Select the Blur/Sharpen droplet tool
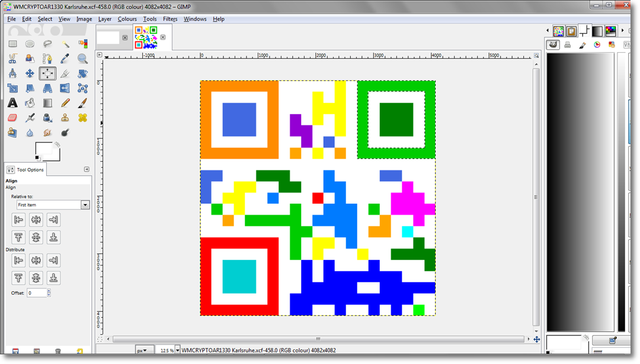This screenshot has height=364, width=640. [x=30, y=133]
